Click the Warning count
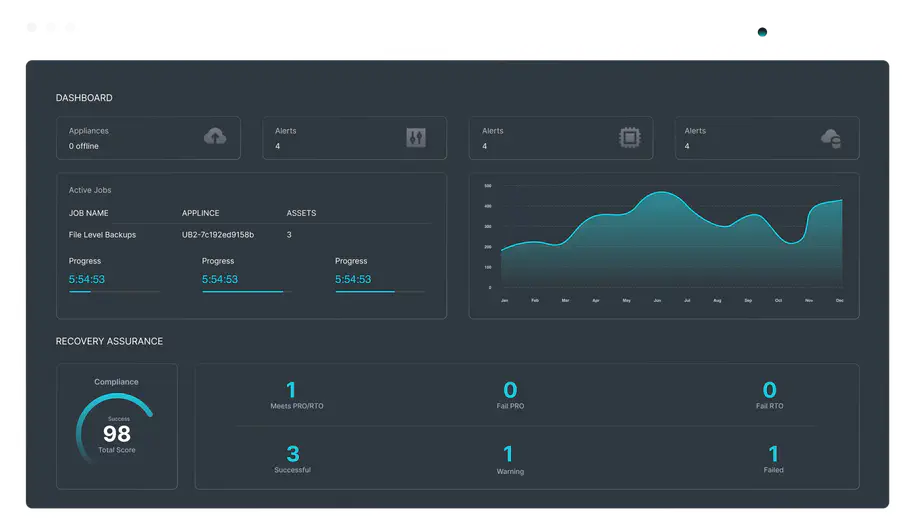Screen dimensions: 915x529 click(509, 455)
